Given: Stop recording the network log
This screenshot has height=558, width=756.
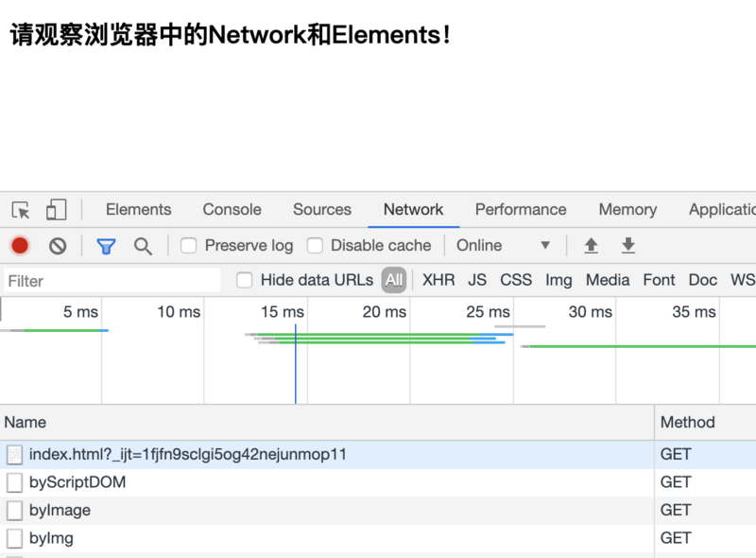Looking at the screenshot, I should [x=20, y=246].
